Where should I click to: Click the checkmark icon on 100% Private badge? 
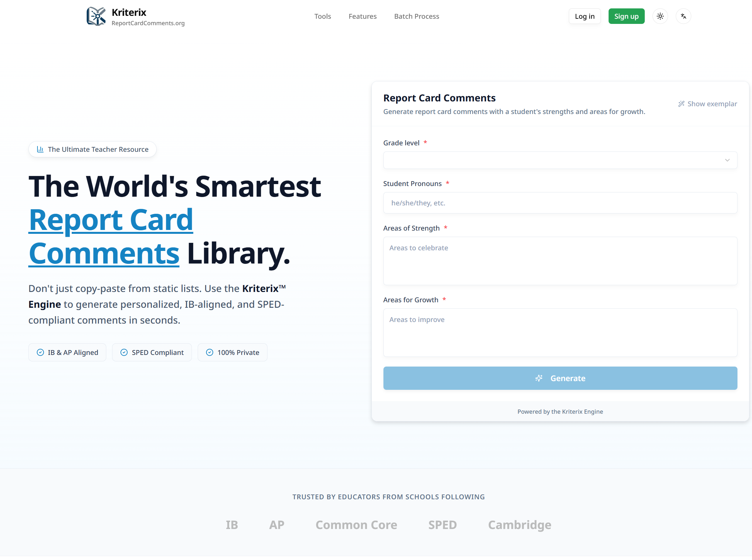(210, 352)
